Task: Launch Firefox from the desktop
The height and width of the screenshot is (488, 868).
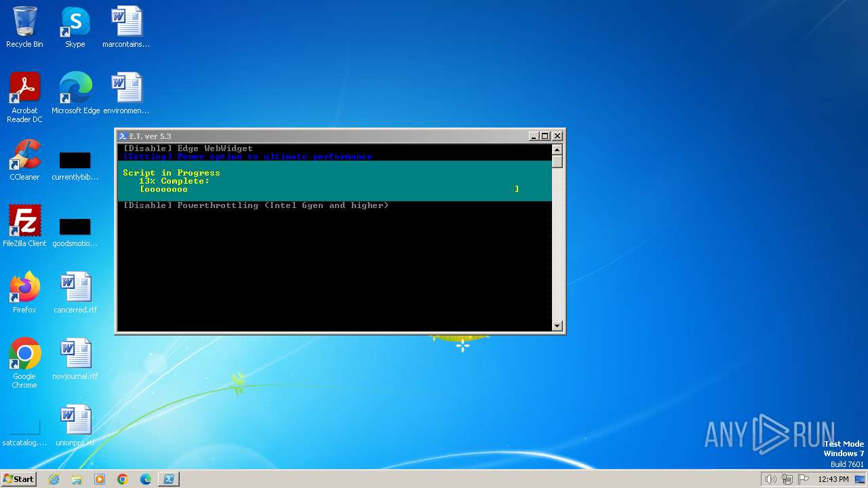Action: click(x=24, y=292)
